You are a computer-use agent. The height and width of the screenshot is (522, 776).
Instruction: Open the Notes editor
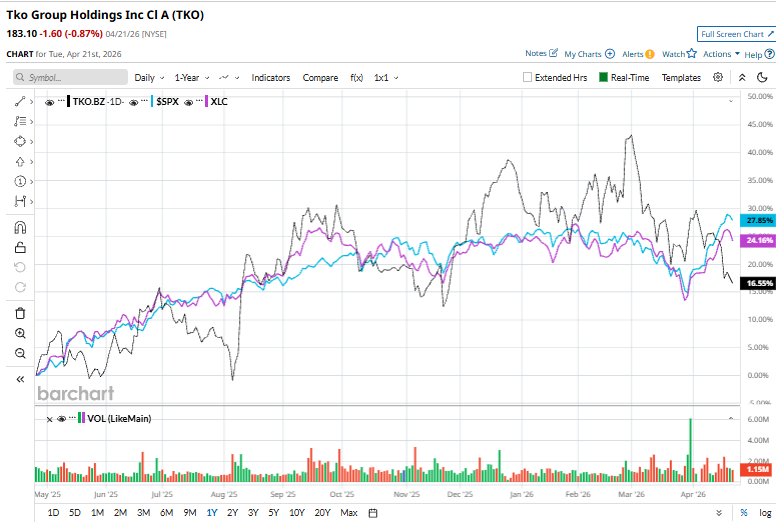(x=541, y=53)
